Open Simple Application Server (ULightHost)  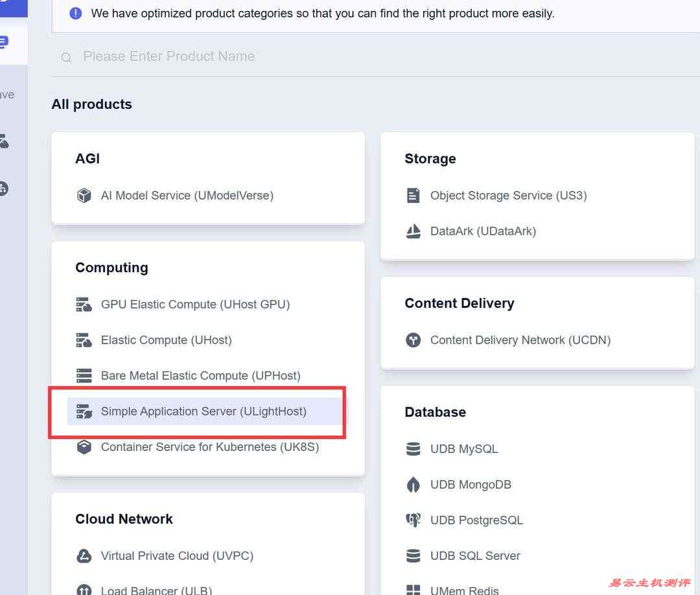pos(204,411)
